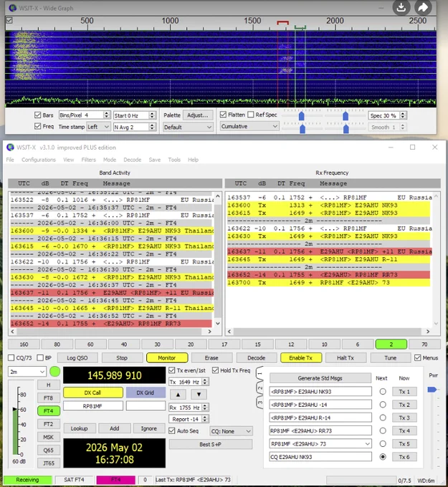Click the down arrow Tx frequency button

click(199, 395)
